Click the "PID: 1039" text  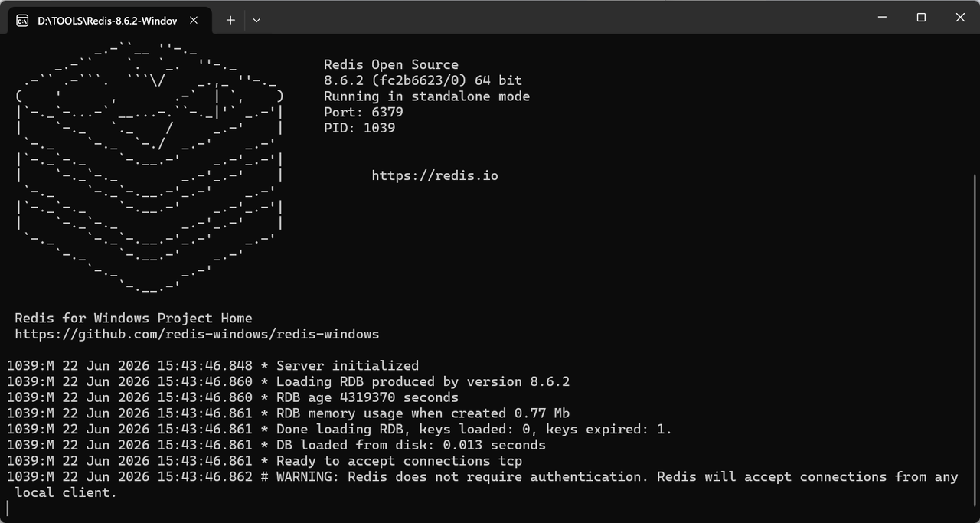(x=360, y=128)
